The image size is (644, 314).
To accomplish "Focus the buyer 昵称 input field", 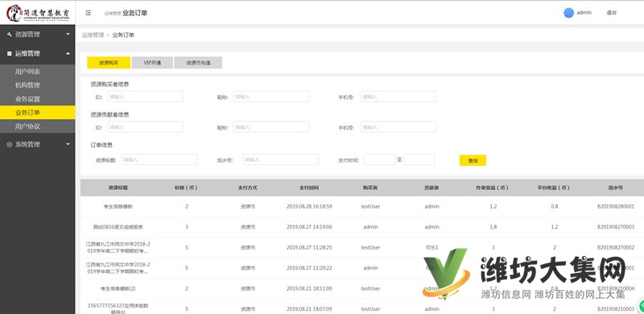I will coord(271,97).
